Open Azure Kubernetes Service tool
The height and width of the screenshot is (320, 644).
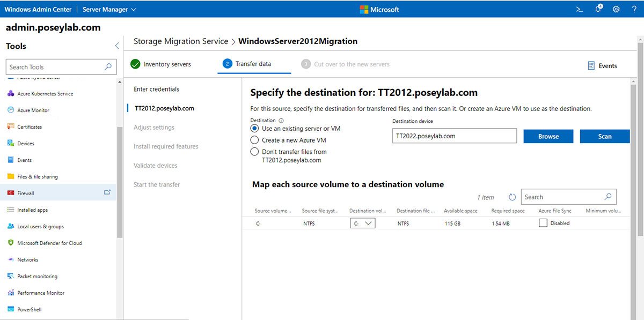(x=45, y=94)
